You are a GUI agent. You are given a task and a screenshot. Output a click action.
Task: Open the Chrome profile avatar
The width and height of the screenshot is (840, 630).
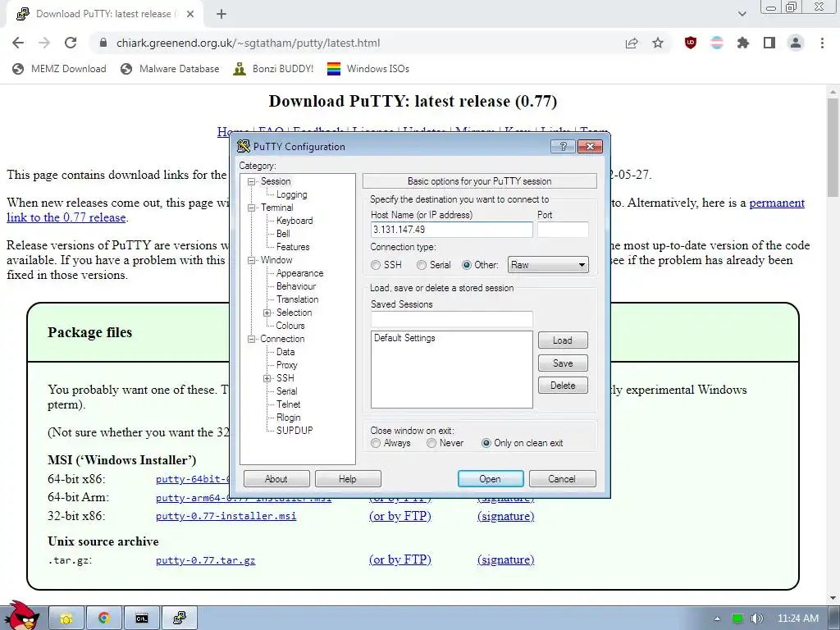coord(796,43)
